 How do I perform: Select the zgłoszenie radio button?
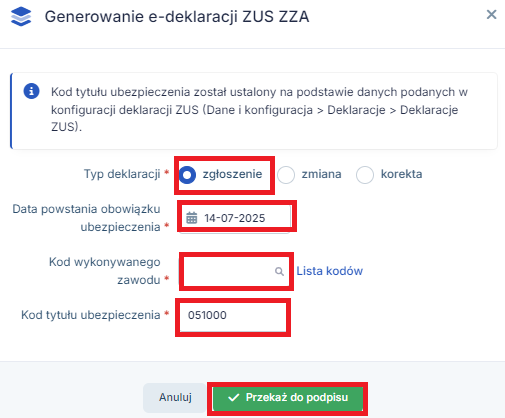187,175
